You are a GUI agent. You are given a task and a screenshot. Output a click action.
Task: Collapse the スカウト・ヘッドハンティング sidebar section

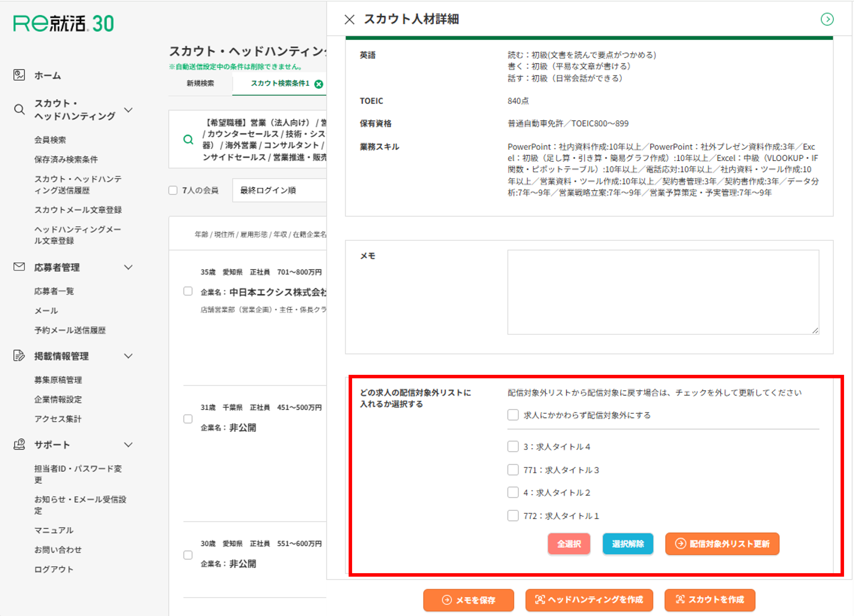(x=128, y=110)
